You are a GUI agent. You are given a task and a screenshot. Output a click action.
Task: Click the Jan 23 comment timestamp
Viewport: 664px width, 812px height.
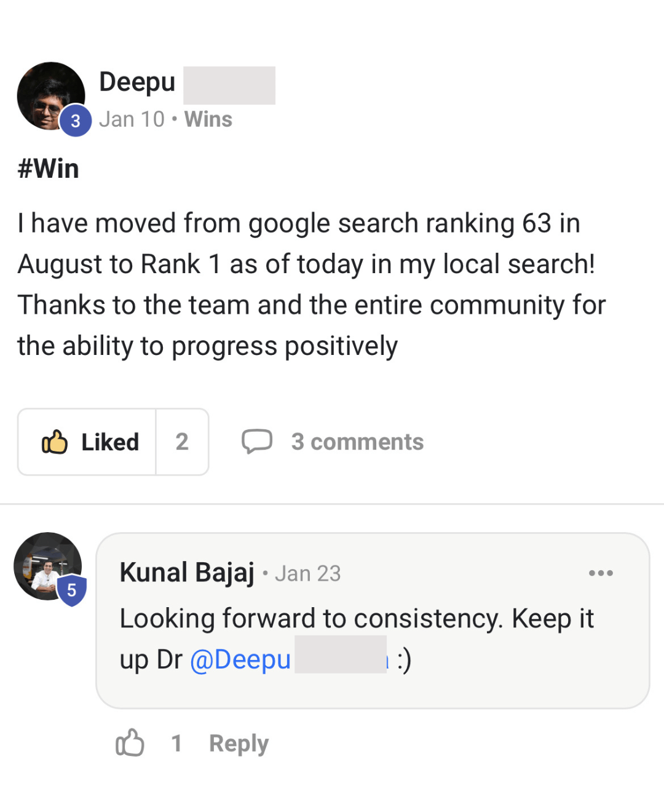point(307,573)
